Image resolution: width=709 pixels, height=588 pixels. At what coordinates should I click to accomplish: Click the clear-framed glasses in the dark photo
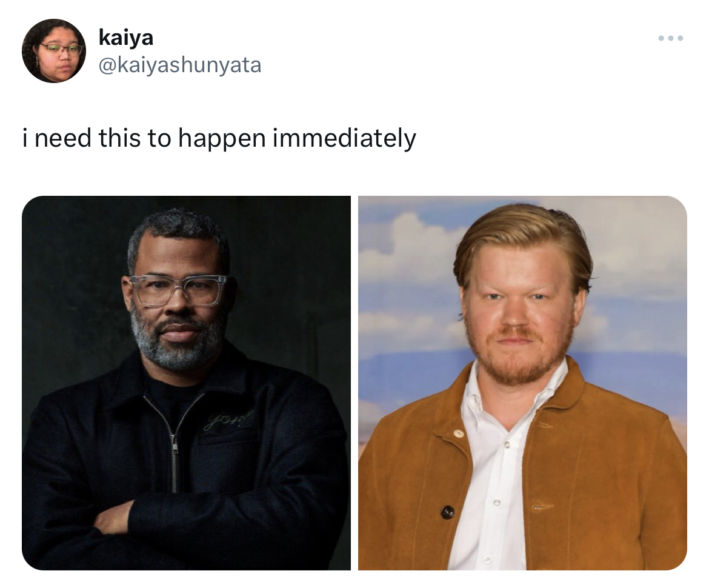[178, 290]
